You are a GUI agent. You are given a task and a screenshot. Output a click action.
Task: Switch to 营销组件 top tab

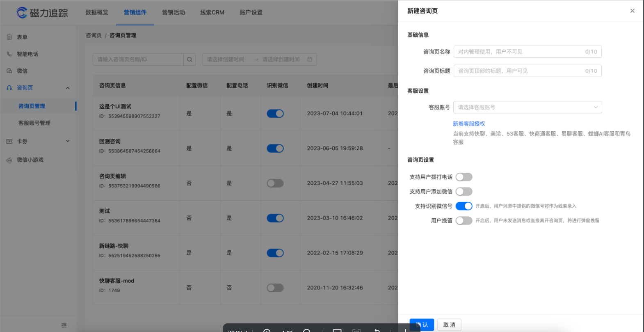[x=135, y=12]
